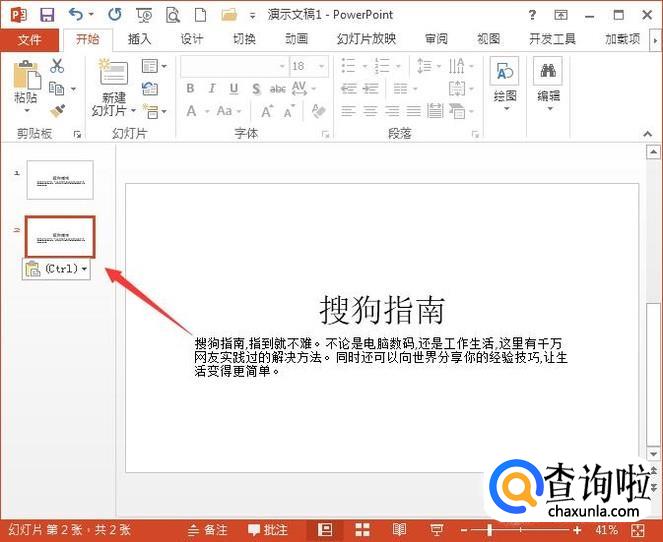This screenshot has height=542, width=663.
Task: Create new blank presentation icon
Action: coord(200,15)
